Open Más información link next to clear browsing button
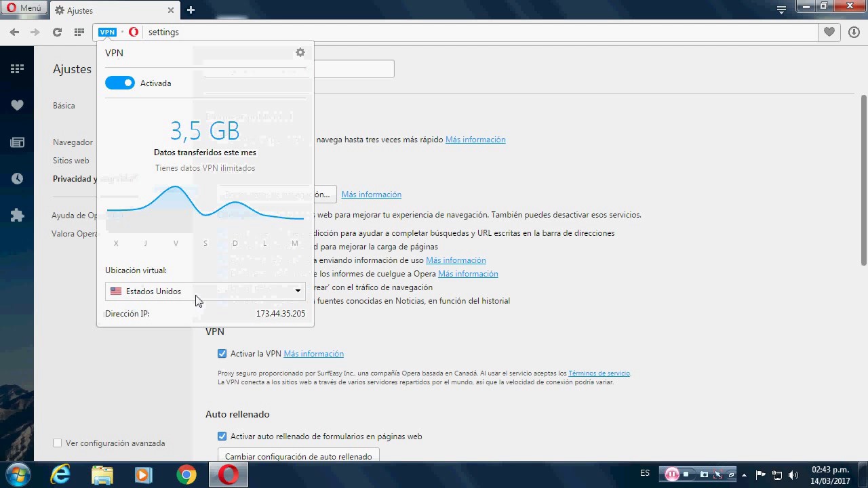Screen dimensions: 868x488 [x=372, y=195]
